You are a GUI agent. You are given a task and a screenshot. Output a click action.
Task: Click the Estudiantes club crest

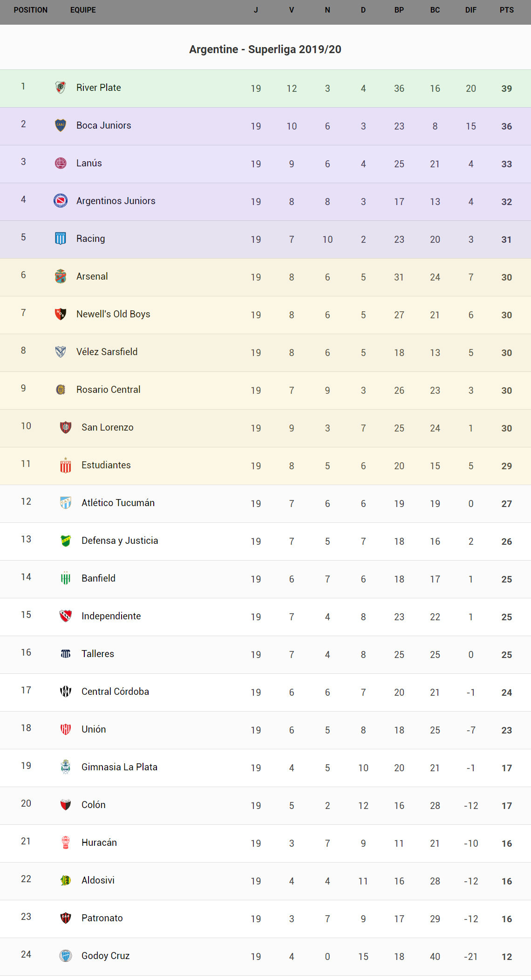(x=66, y=465)
